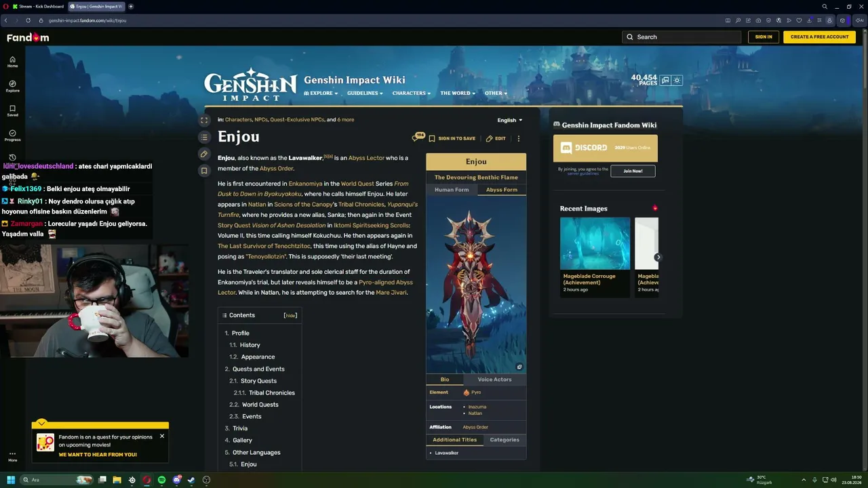The image size is (868, 488).
Task: Open Explore in the Fandom sidebar
Action: click(12, 86)
